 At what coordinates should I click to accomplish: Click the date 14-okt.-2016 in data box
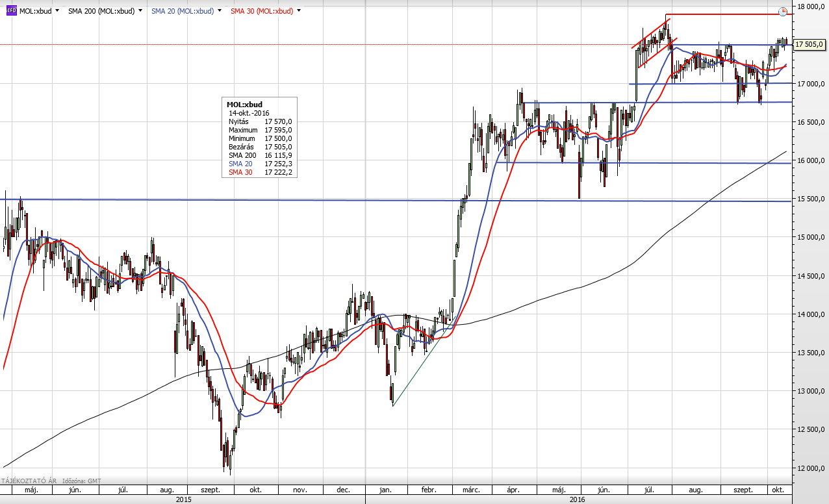coord(250,112)
